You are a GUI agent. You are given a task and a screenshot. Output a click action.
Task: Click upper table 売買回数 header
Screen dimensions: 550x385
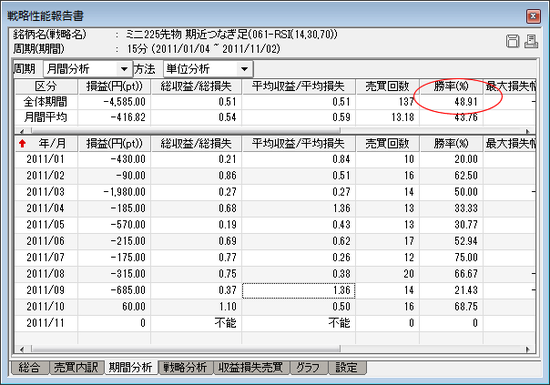tap(388, 86)
